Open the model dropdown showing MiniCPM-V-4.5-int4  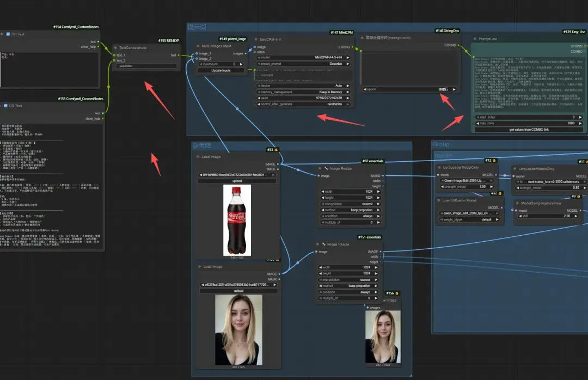303,57
